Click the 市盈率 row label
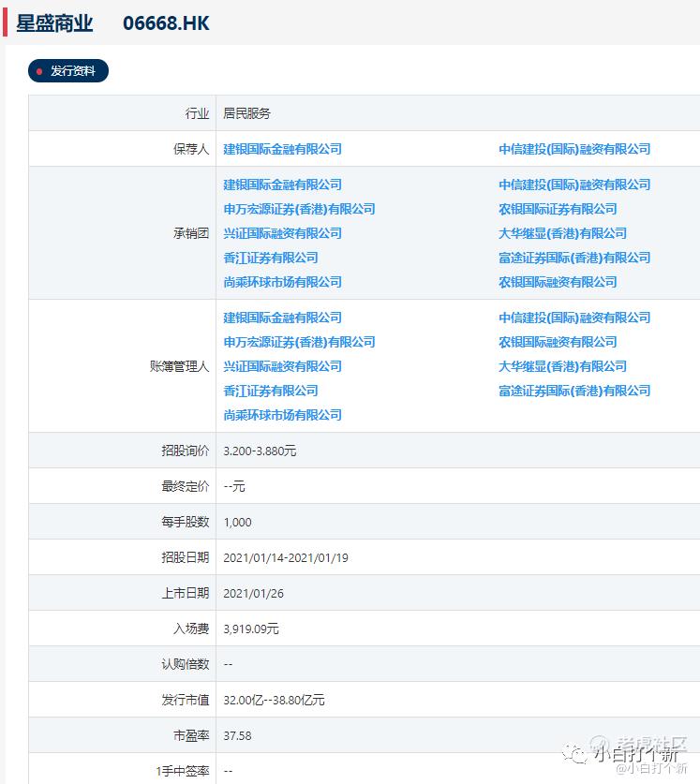The width and height of the screenshot is (700, 784). pyautogui.click(x=191, y=735)
